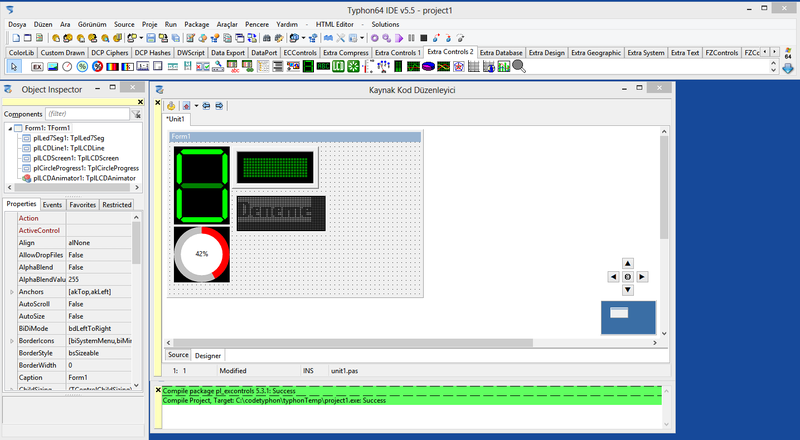The height and width of the screenshot is (440, 800).
Task: Click the designer navigation up arrow button
Action: 628,263
